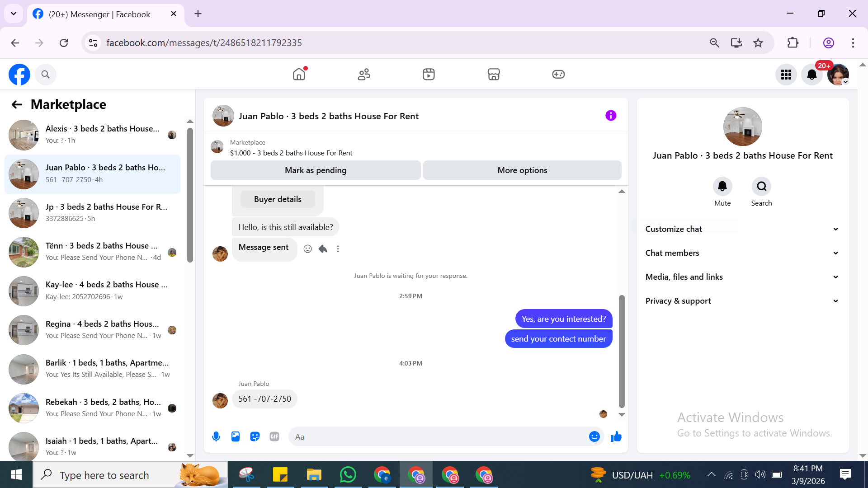Attach a file using the photo icon
This screenshot has width=868, height=488.
[236, 436]
